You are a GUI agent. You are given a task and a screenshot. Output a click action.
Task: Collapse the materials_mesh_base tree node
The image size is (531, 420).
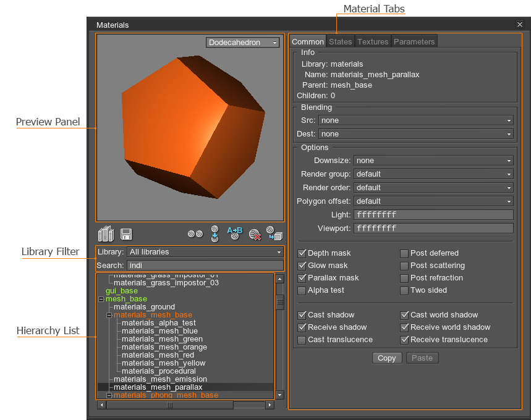click(x=109, y=315)
